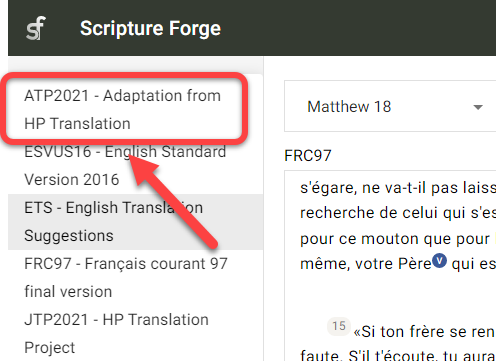Viewport: 496px width, 361px height.
Task: Click the line "pour ce mouton que pour"
Action: click(395, 239)
